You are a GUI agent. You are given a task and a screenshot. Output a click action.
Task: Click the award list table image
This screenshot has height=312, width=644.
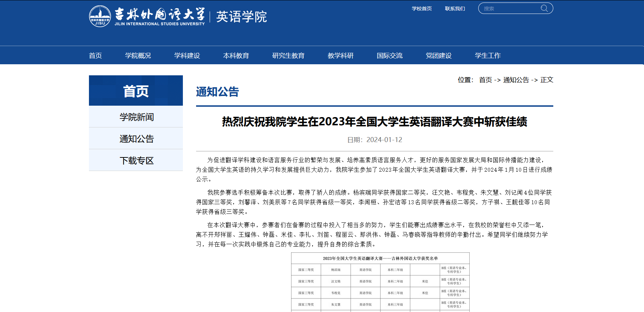[380, 282]
